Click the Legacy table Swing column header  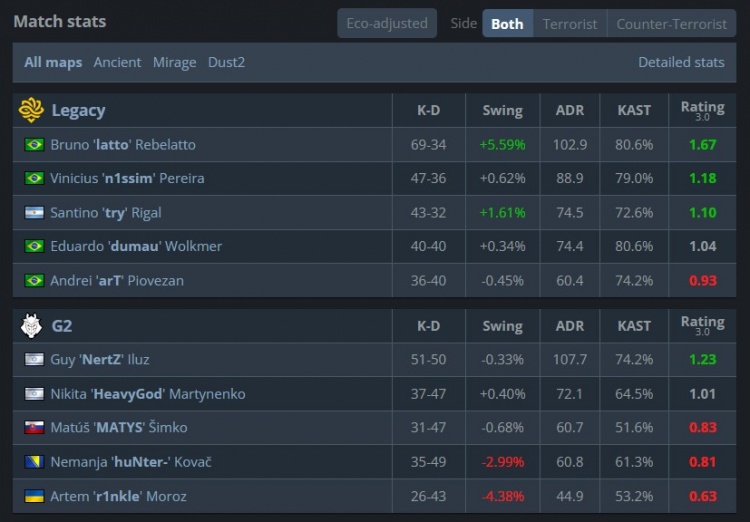(502, 111)
